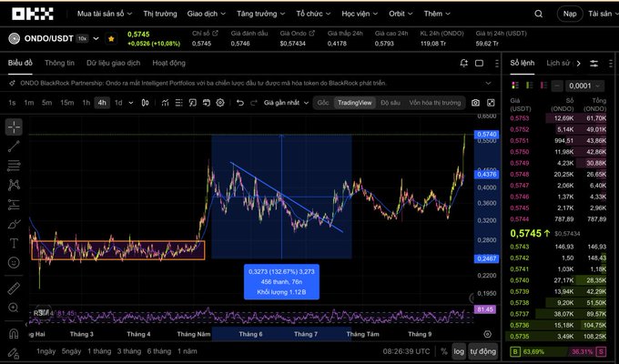Toggle log scale on chart

pos(459,351)
